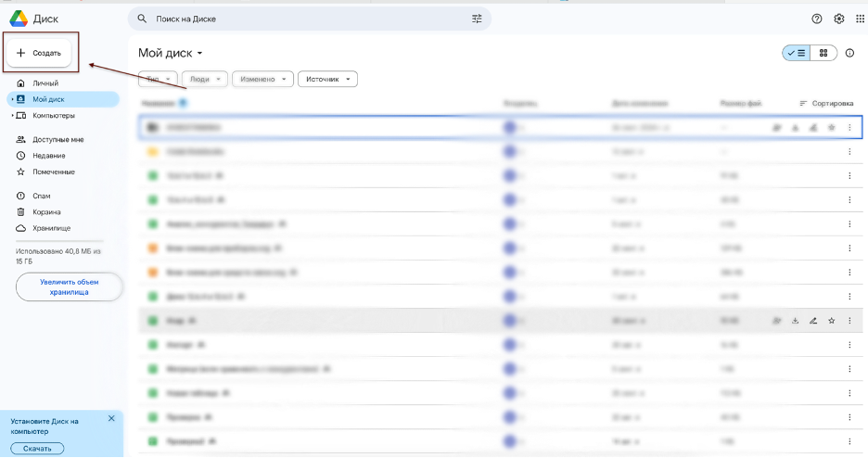Open search filter options icon
The image size is (868, 458).
tap(477, 19)
